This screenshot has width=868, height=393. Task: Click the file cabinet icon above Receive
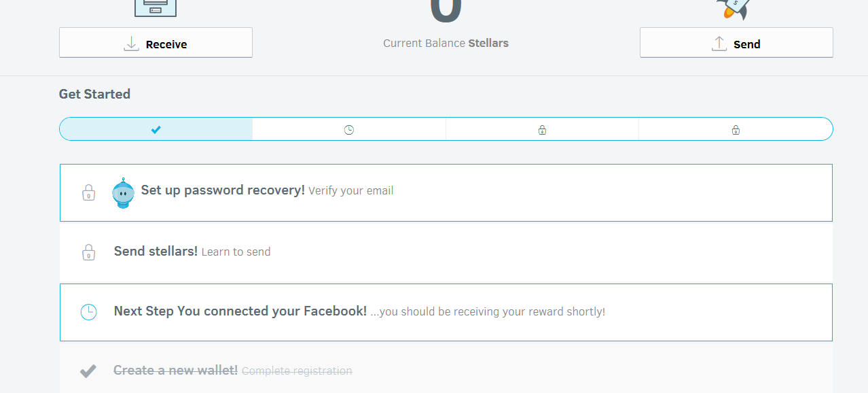(x=156, y=7)
